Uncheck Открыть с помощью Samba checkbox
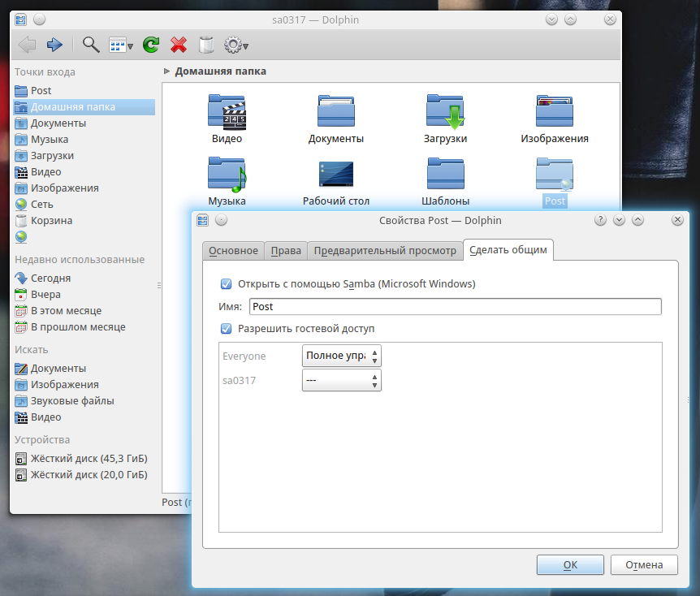Screen dimensions: 700x596 pyautogui.click(x=227, y=284)
